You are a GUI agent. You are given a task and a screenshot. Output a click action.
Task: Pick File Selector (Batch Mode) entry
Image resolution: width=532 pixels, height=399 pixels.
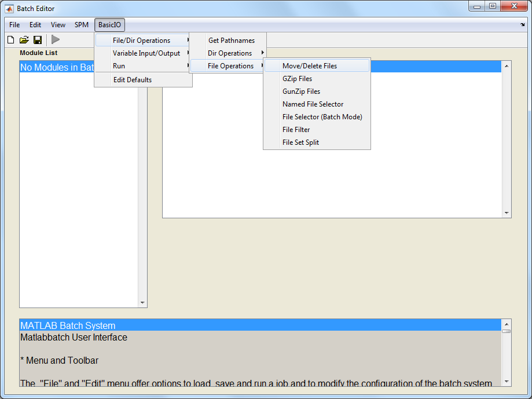[322, 117]
